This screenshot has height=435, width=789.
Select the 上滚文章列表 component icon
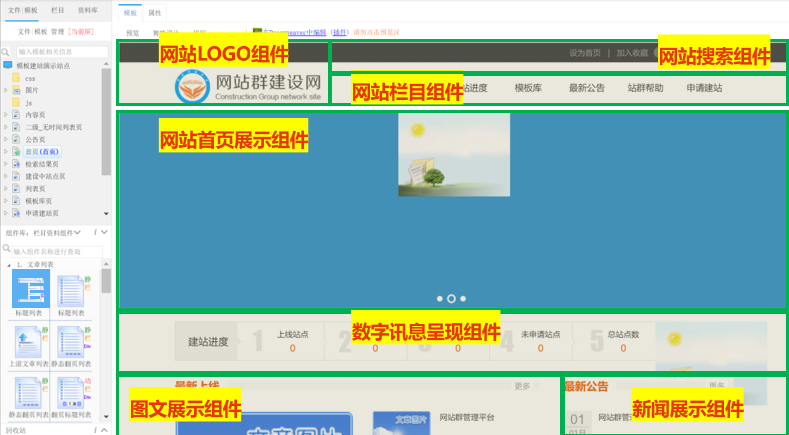[28, 342]
